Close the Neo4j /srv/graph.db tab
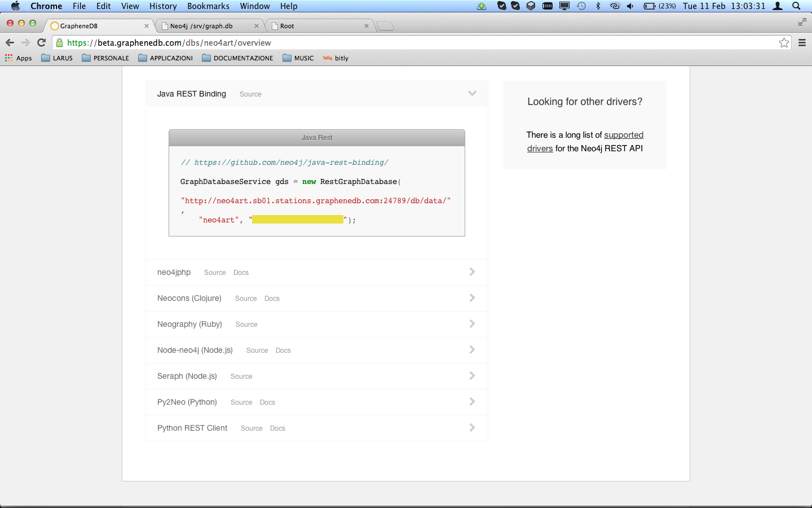The image size is (812, 508). pos(257,26)
